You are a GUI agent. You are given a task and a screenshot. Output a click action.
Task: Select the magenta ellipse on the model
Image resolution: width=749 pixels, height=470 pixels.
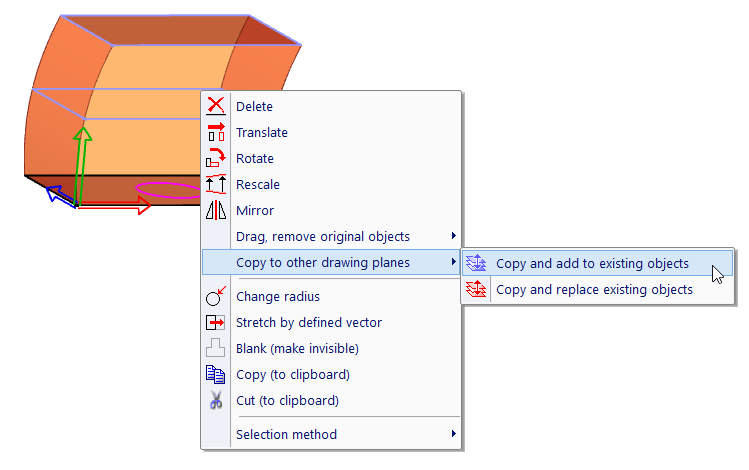pyautogui.click(x=167, y=188)
